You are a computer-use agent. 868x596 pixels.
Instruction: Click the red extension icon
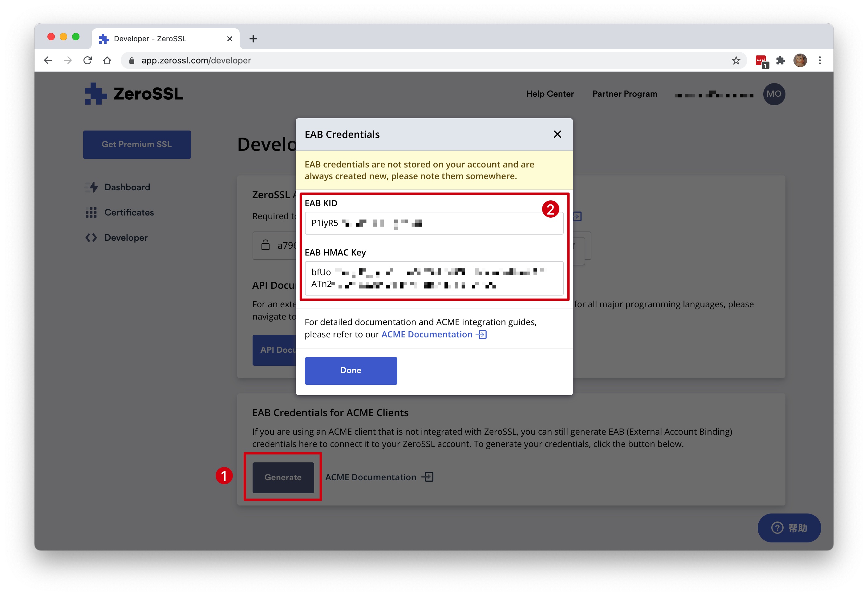pos(760,61)
